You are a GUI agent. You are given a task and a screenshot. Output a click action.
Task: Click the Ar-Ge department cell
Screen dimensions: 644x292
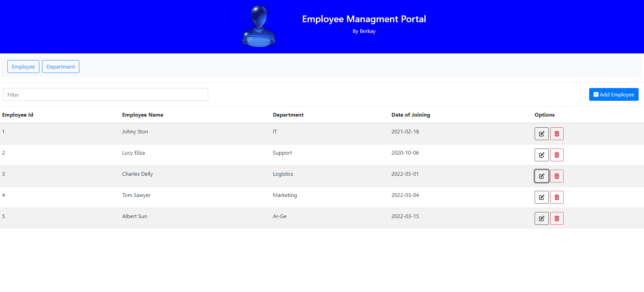pyautogui.click(x=280, y=216)
